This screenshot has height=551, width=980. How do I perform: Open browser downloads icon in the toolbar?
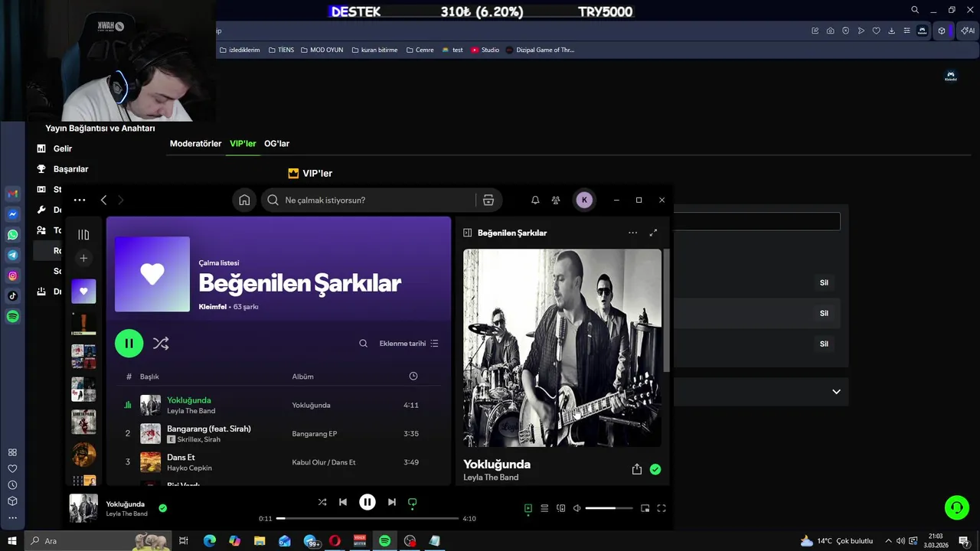click(x=891, y=31)
